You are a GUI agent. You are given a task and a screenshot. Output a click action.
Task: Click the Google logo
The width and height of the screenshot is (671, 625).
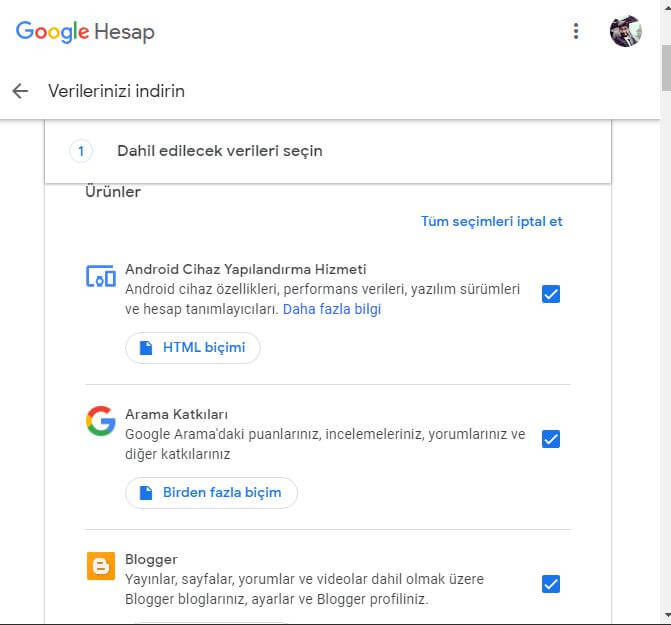[52, 32]
